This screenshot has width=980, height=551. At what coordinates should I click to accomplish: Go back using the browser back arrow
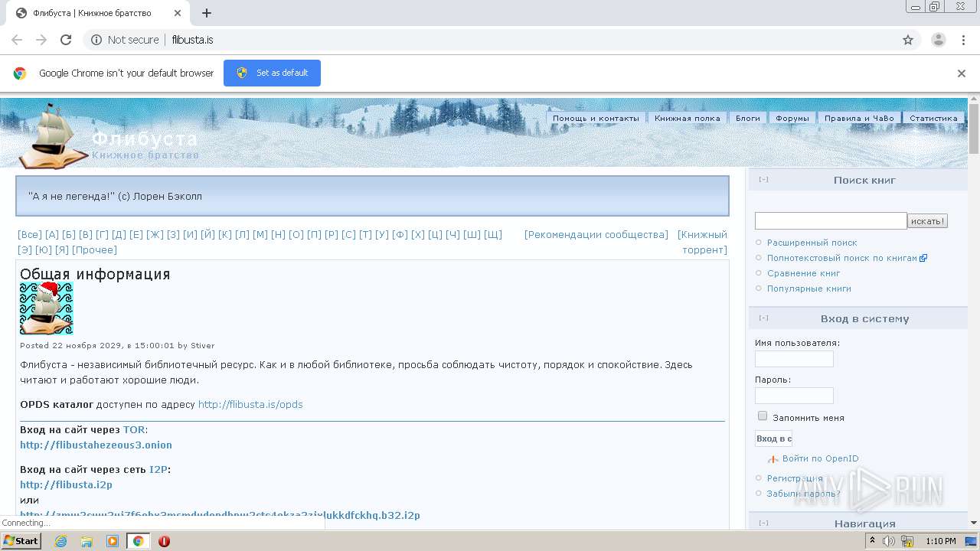pos(17,40)
